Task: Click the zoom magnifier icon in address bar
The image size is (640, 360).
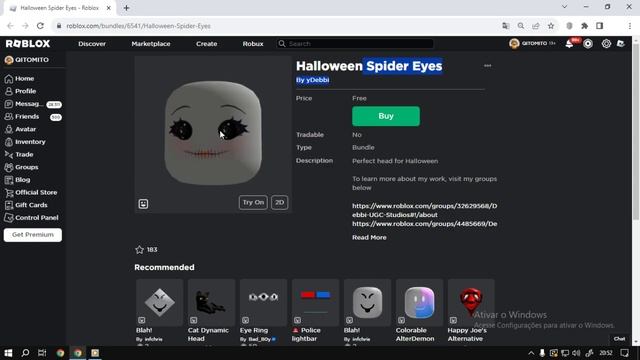Action: coord(521,26)
